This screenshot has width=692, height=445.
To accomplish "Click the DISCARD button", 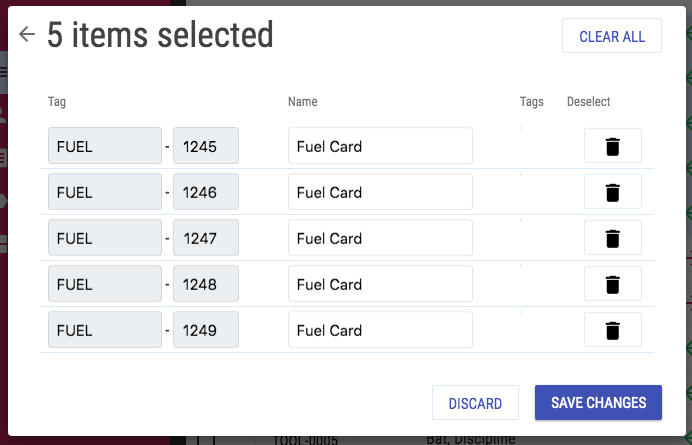I will coord(475,403).
